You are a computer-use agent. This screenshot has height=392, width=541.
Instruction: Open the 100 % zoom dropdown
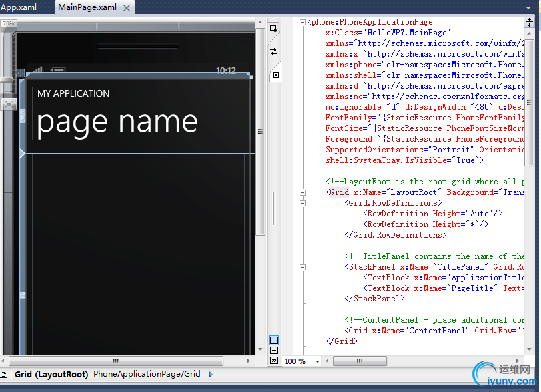pyautogui.click(x=318, y=361)
